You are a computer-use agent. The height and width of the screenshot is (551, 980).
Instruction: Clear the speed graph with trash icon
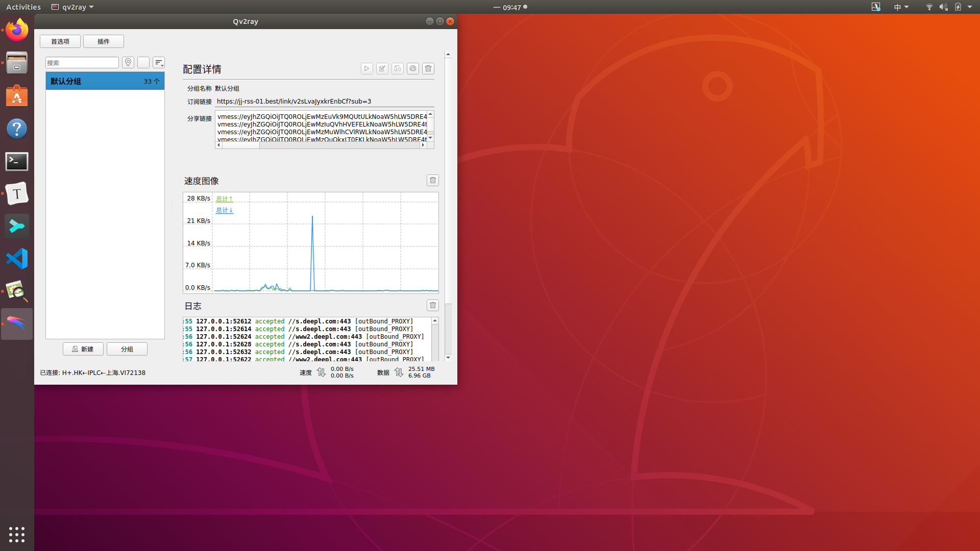coord(432,180)
